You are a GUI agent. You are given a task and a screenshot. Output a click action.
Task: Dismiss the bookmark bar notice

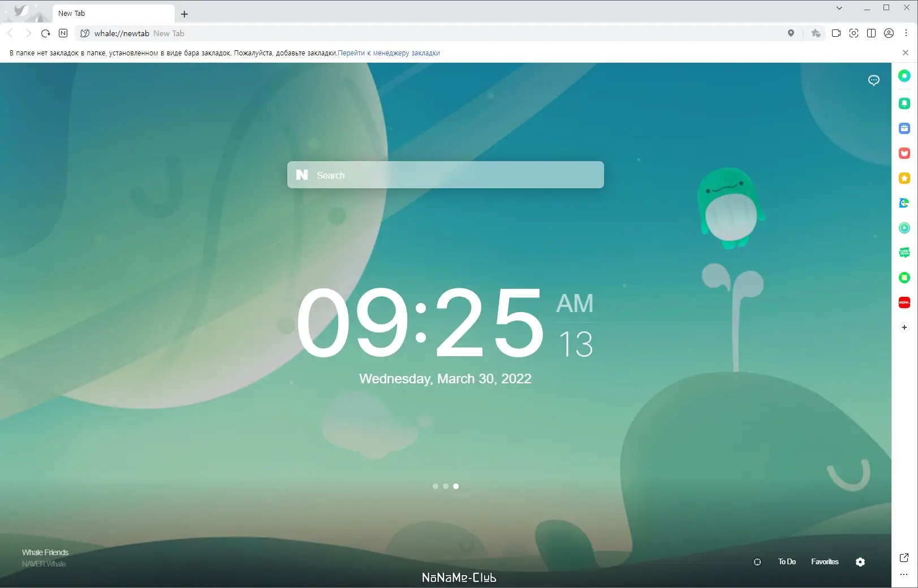pyautogui.click(x=906, y=53)
